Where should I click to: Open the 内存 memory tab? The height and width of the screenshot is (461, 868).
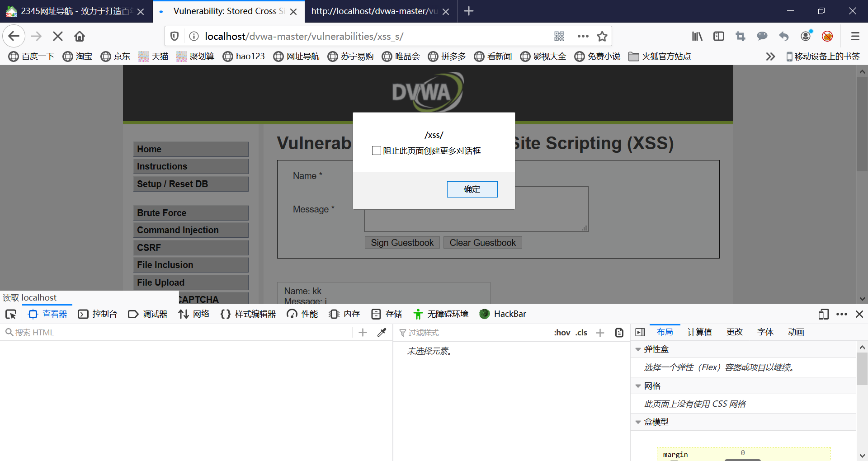pyautogui.click(x=344, y=314)
